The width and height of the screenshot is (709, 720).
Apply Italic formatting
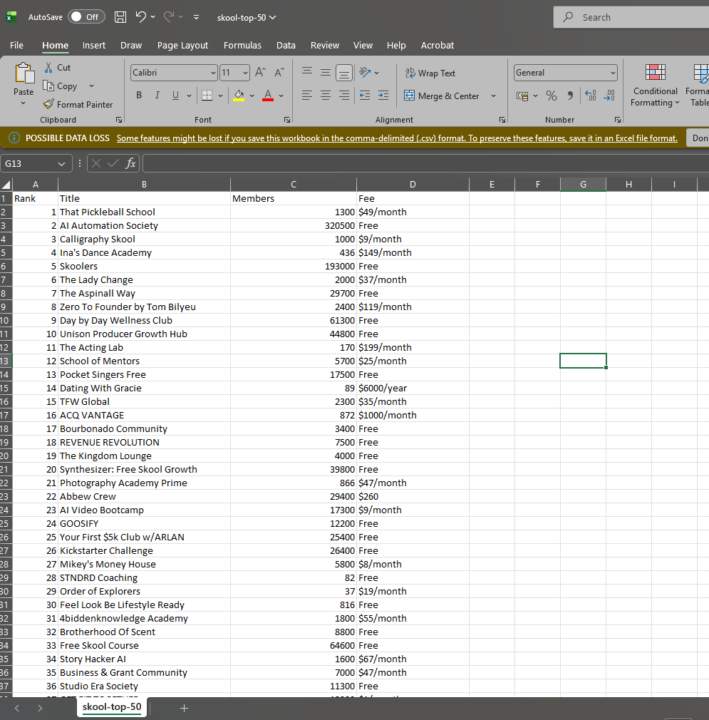(157, 96)
